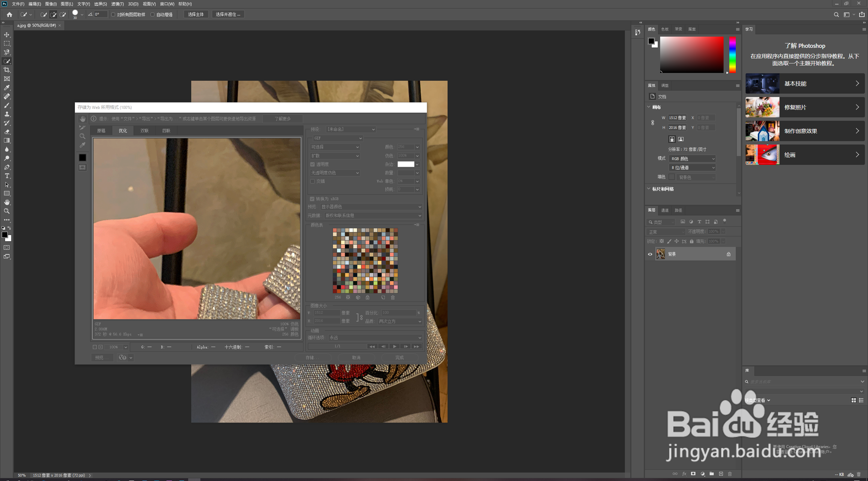The image size is (868, 481).
Task: Enable 对所有图层取样 checkbox
Action: pos(113,14)
